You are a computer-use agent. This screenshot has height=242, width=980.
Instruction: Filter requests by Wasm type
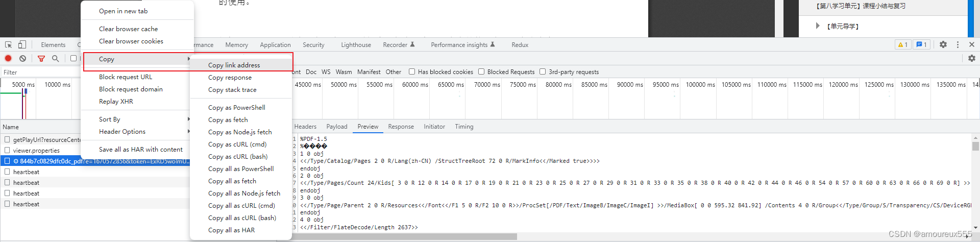tap(344, 72)
